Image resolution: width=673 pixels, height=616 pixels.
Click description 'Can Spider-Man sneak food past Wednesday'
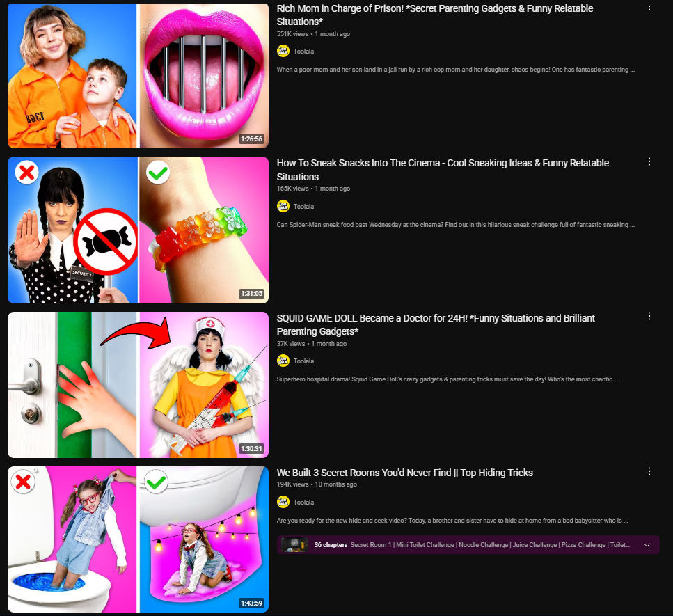[x=456, y=225]
